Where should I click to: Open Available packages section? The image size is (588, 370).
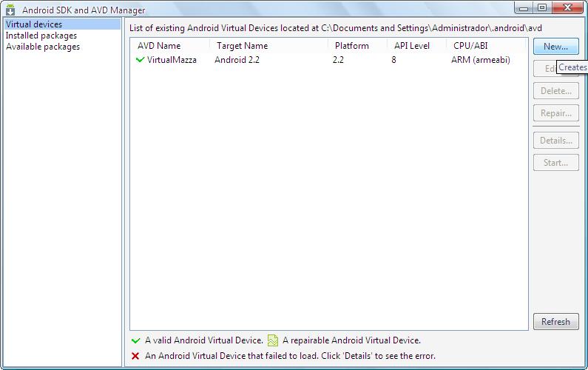pos(43,47)
